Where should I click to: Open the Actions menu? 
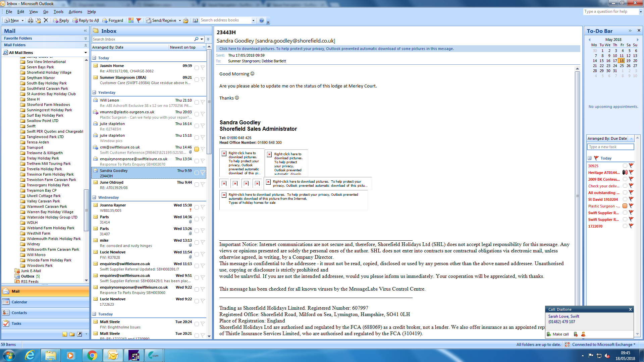click(75, 12)
